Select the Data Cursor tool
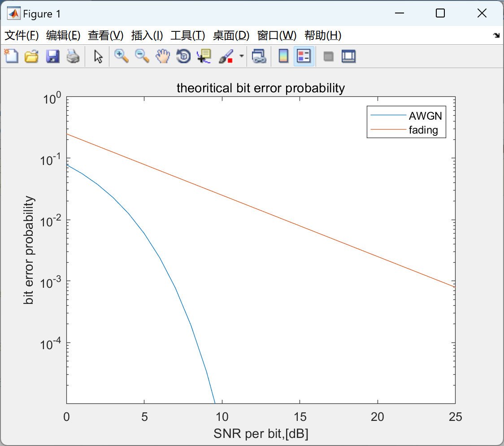Image resolution: width=504 pixels, height=446 pixels. point(204,56)
